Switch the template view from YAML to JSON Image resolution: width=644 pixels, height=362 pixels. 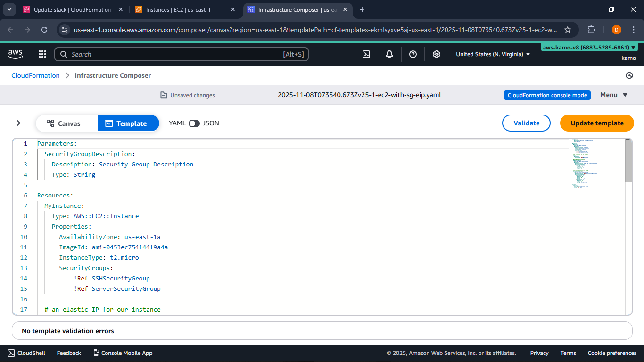(x=194, y=123)
